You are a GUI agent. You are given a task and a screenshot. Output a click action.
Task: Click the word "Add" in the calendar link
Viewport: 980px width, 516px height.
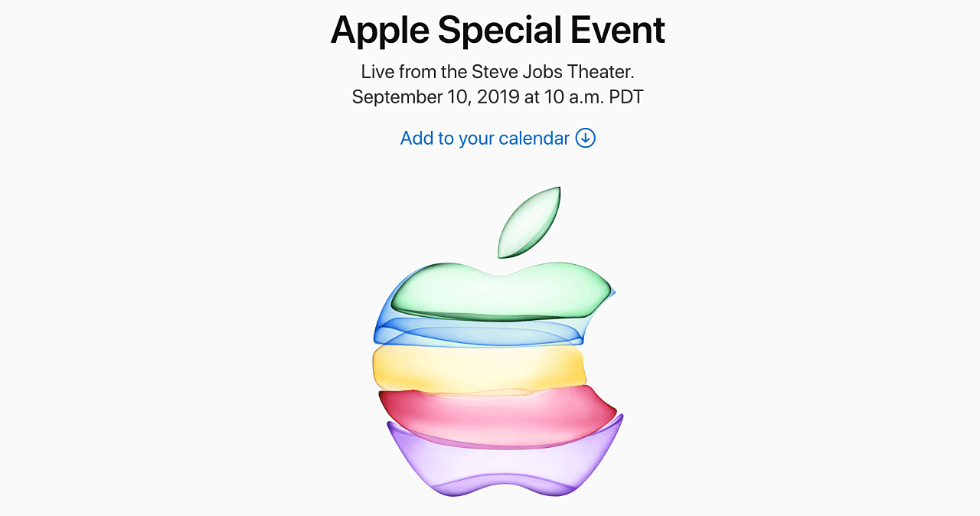click(416, 138)
